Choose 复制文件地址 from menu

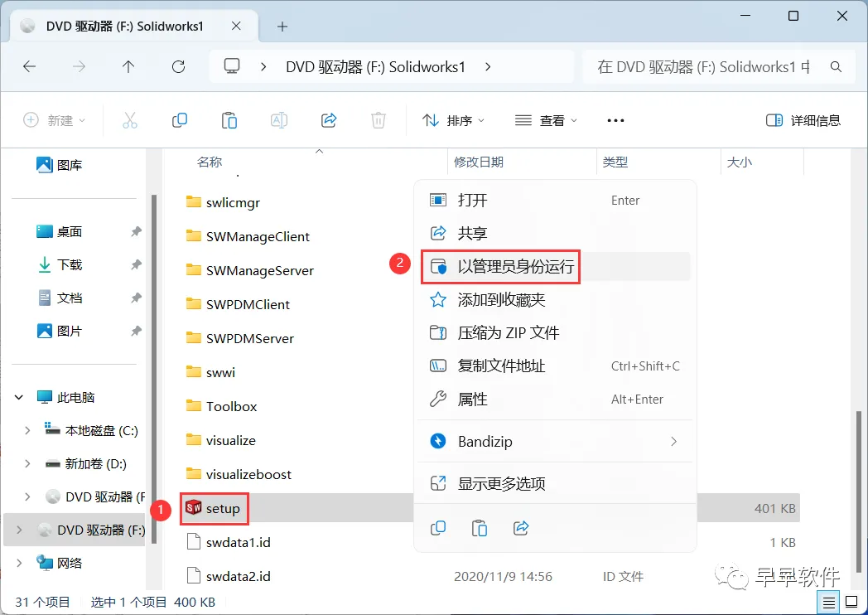(555, 366)
